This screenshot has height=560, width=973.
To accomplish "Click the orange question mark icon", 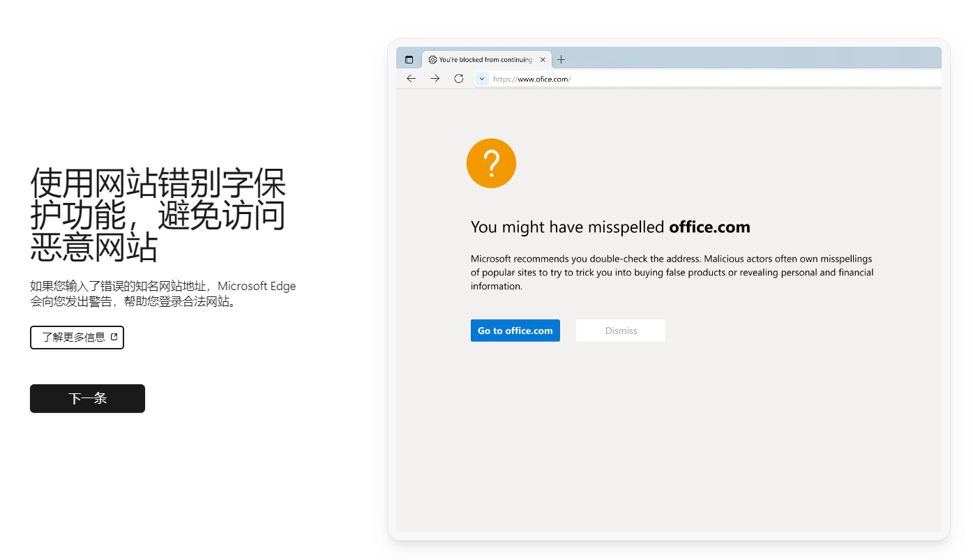I will (491, 163).
